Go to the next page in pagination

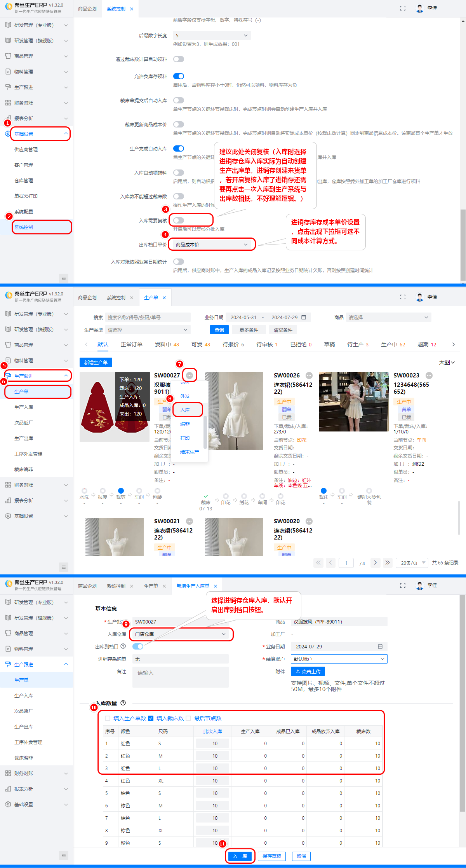tap(375, 562)
